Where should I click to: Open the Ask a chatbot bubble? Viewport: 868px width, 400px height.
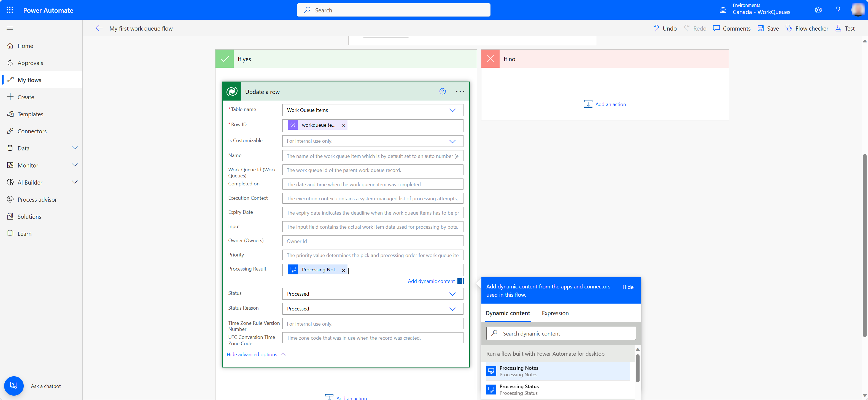pyautogui.click(x=14, y=386)
